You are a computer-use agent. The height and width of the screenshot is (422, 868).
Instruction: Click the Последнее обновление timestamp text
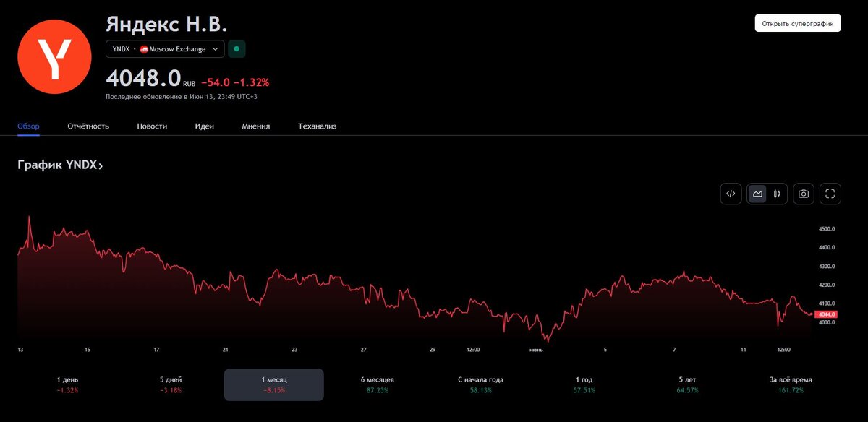click(182, 96)
